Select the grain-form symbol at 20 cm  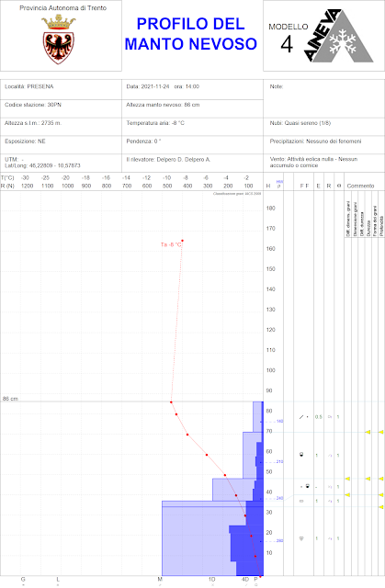tap(301, 538)
